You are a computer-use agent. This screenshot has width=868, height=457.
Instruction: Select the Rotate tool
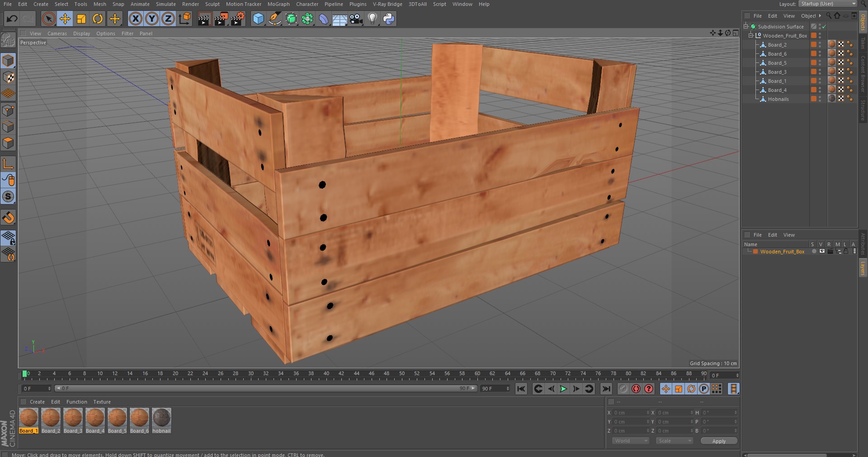[x=98, y=19]
